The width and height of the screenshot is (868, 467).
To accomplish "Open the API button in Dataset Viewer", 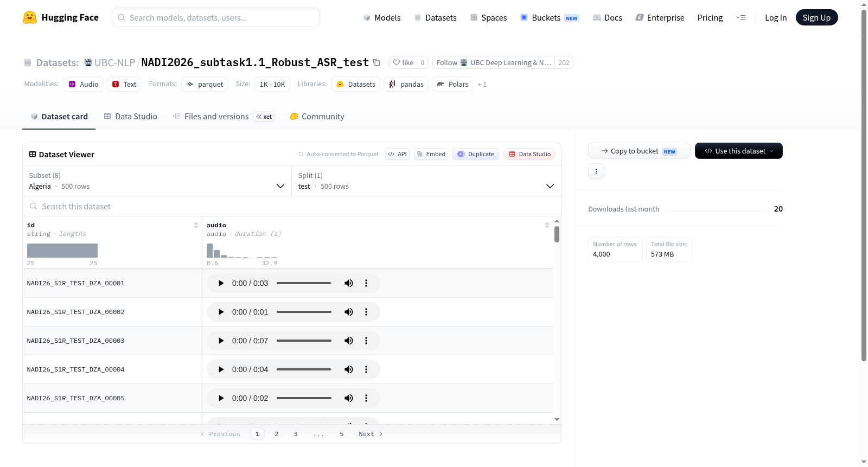I will [x=397, y=154].
